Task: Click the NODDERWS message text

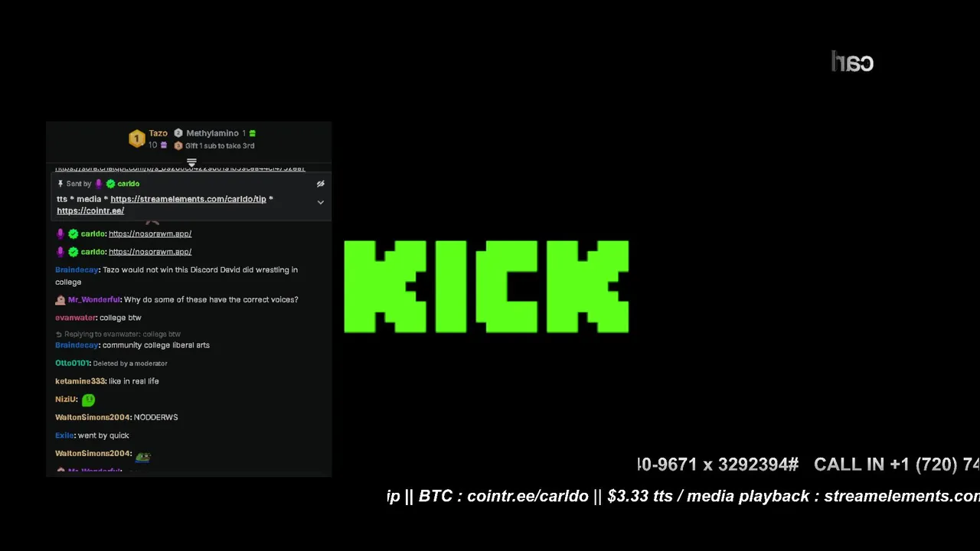Action: [156, 417]
